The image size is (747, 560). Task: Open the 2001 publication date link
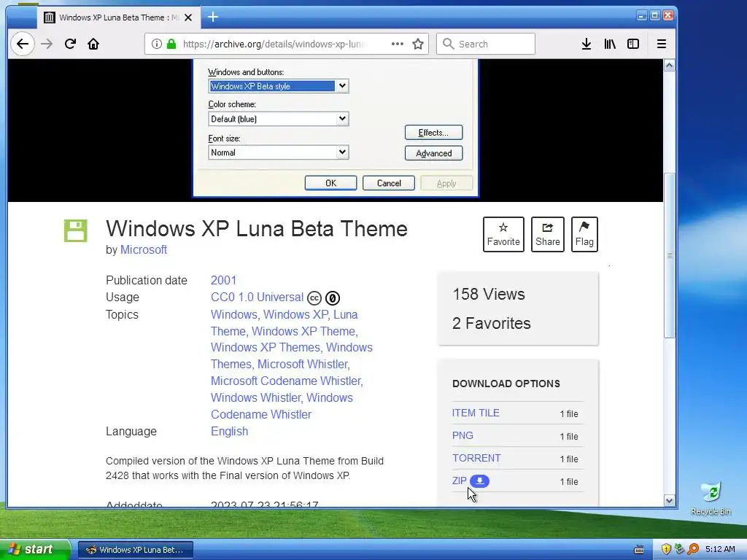click(x=223, y=280)
